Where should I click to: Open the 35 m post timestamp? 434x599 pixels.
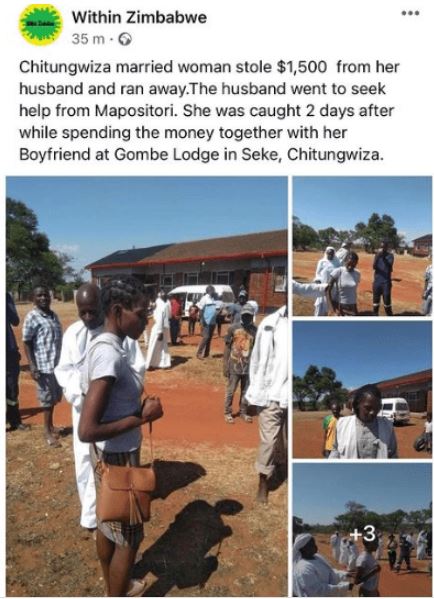tap(88, 39)
